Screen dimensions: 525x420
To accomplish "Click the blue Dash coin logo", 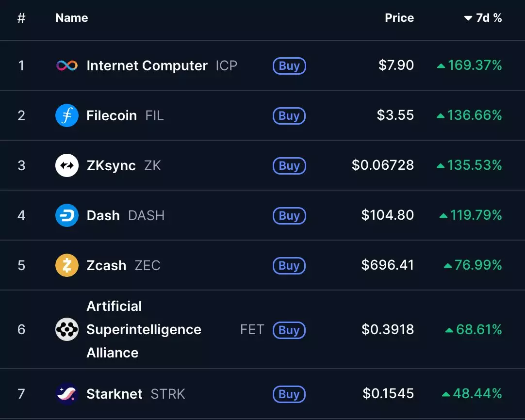I will (x=67, y=215).
